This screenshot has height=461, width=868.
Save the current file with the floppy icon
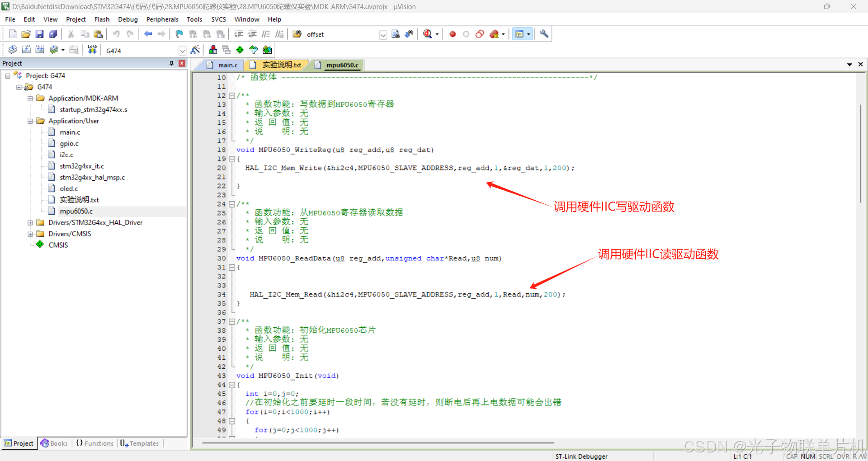(40, 34)
